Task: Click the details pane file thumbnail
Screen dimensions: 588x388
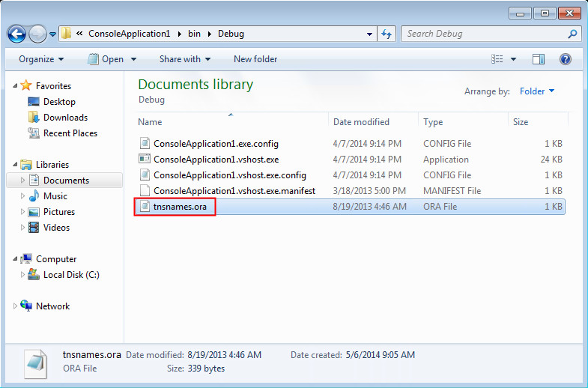Action: point(36,363)
